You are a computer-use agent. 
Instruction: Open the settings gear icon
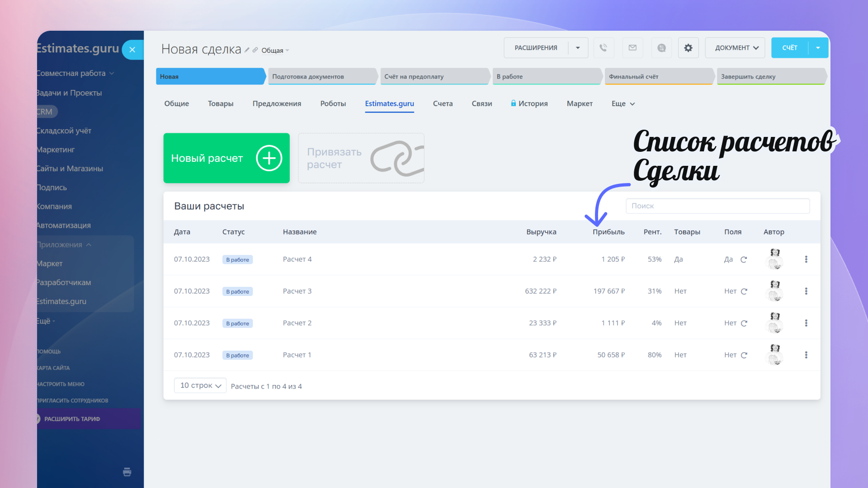coord(688,48)
